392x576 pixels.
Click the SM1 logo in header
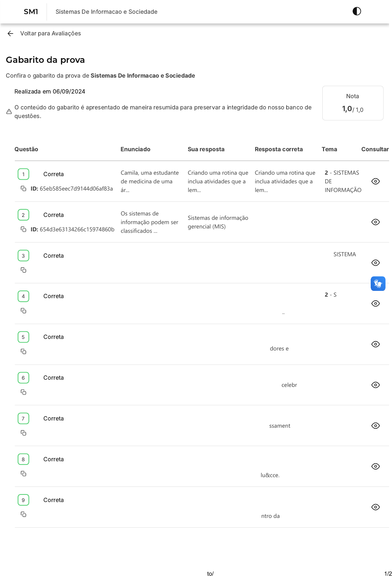point(31,12)
